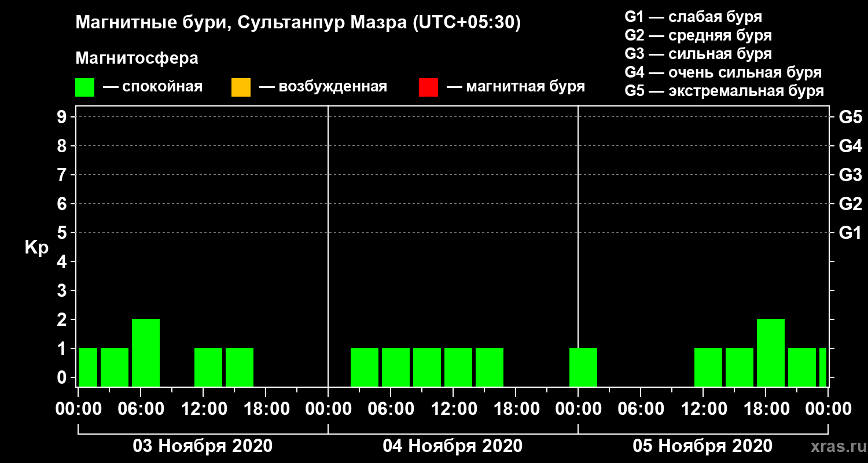Click the G5 label on the right axis
The width and height of the screenshot is (868, 463).
(x=850, y=117)
